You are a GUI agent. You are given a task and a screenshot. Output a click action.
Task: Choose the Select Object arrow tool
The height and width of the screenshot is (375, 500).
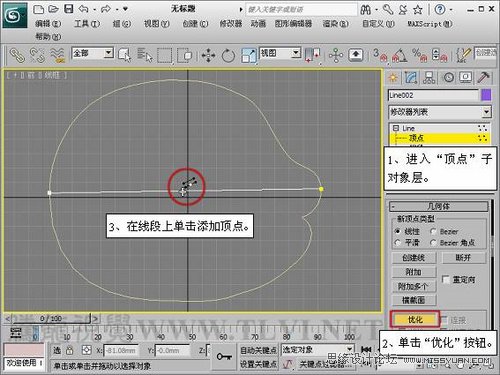tap(125, 55)
